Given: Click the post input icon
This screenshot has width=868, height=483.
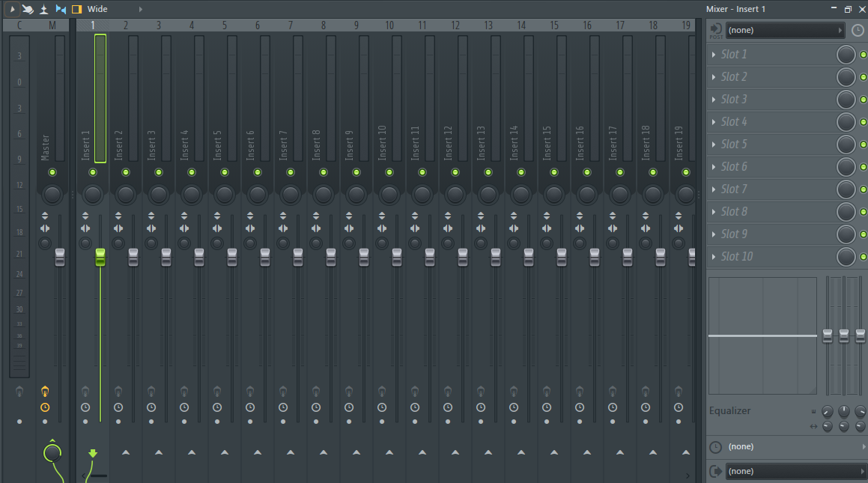Looking at the screenshot, I should (x=716, y=31).
